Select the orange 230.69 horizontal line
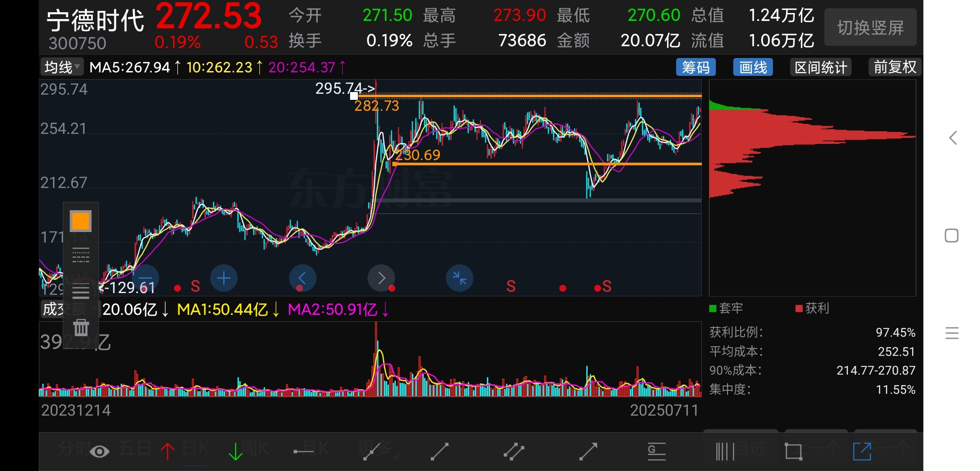 click(547, 164)
